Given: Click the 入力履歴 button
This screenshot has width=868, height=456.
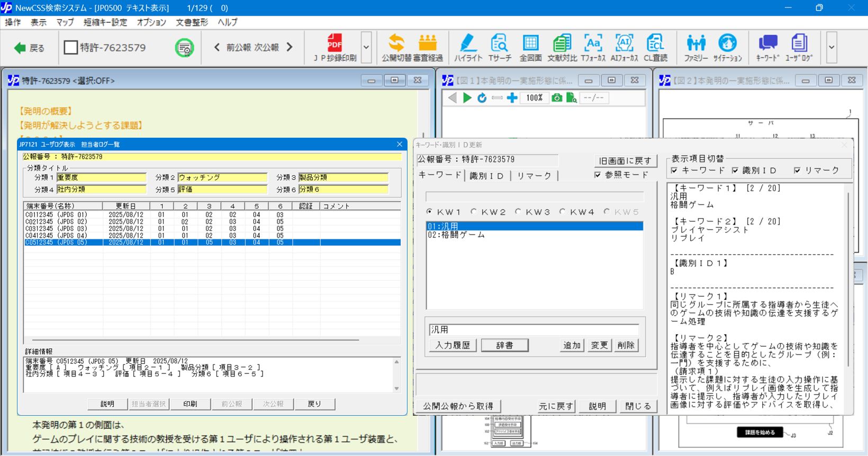Looking at the screenshot, I should (453, 345).
